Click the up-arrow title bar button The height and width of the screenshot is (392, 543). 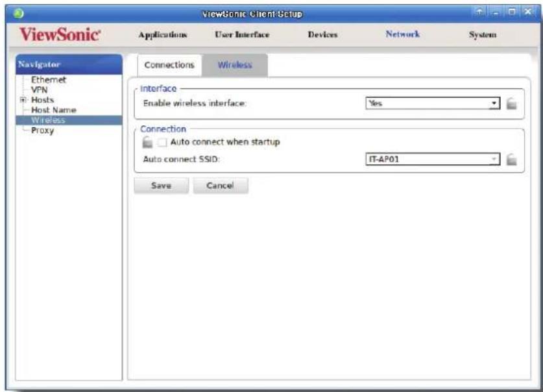pyautogui.click(x=479, y=12)
